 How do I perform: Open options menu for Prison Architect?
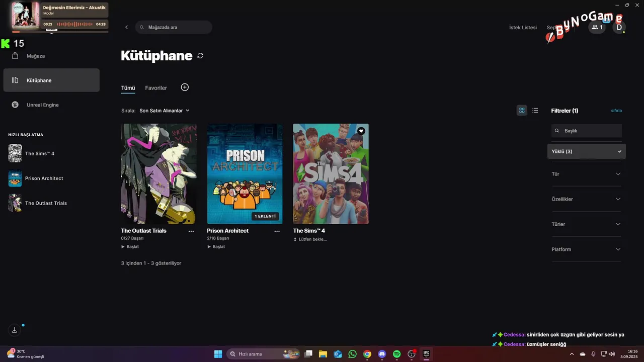click(x=277, y=231)
